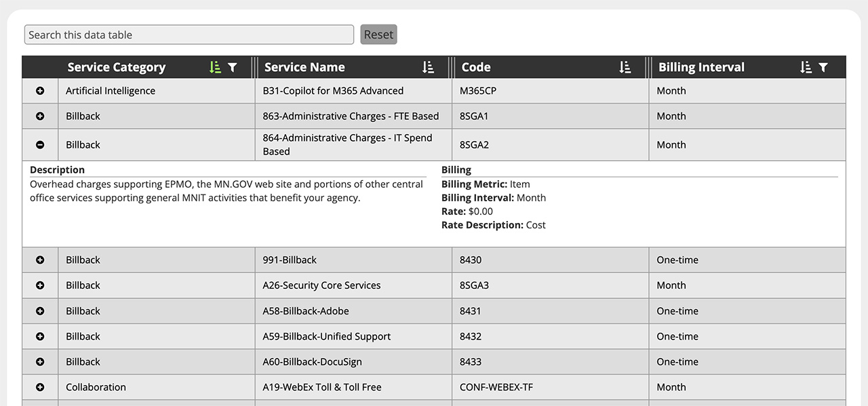
Task: Expand the B31-Copilot for M365 Advanced row
Action: [40, 90]
